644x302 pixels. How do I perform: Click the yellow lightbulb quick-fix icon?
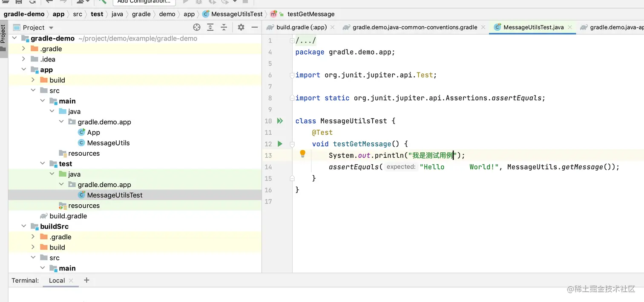click(x=303, y=154)
